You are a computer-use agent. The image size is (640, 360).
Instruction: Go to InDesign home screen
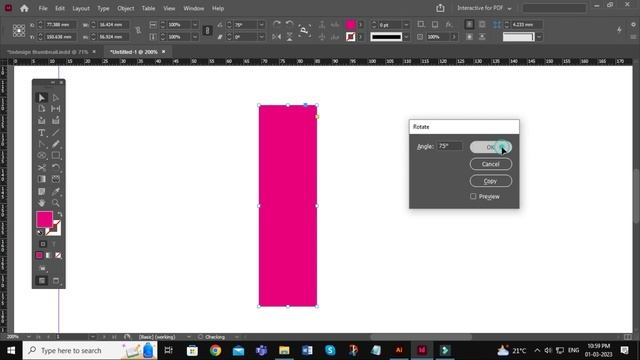click(x=24, y=8)
